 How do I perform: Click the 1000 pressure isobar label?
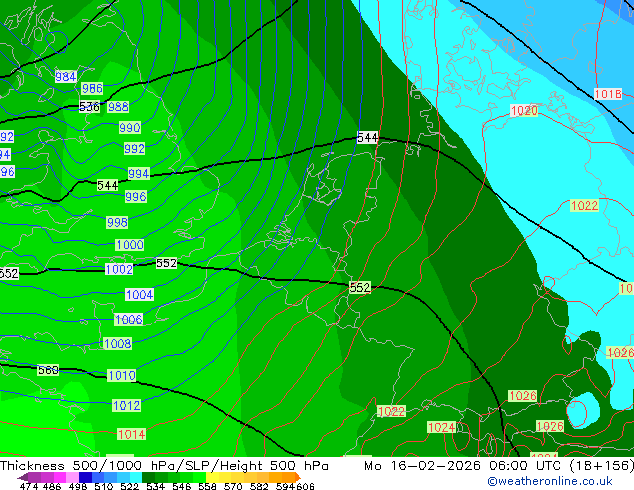tap(129, 245)
